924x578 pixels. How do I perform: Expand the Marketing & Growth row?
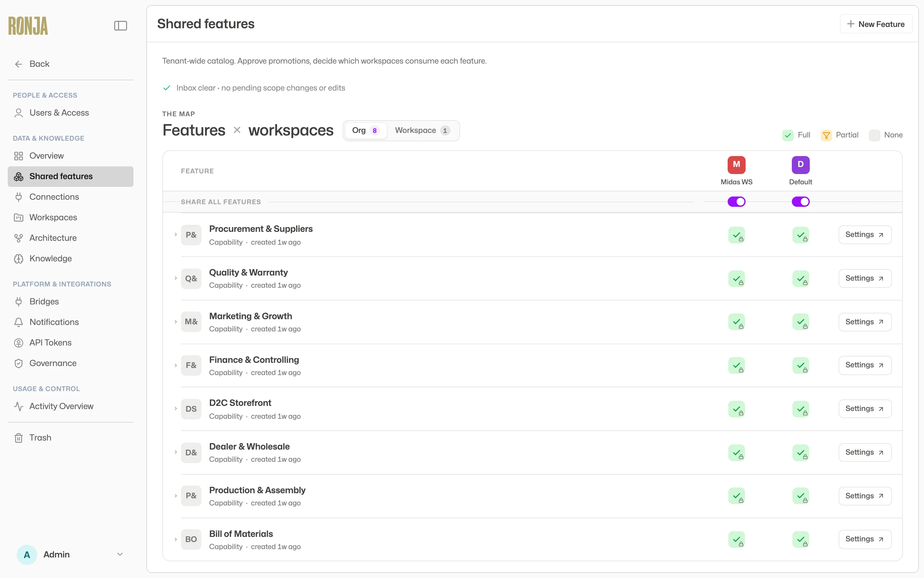[x=175, y=322]
